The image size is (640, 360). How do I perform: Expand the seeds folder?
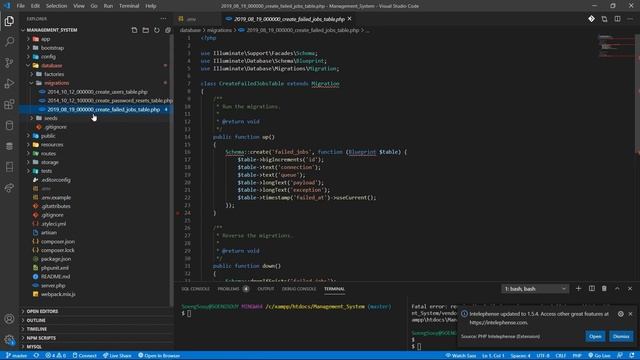pos(51,118)
